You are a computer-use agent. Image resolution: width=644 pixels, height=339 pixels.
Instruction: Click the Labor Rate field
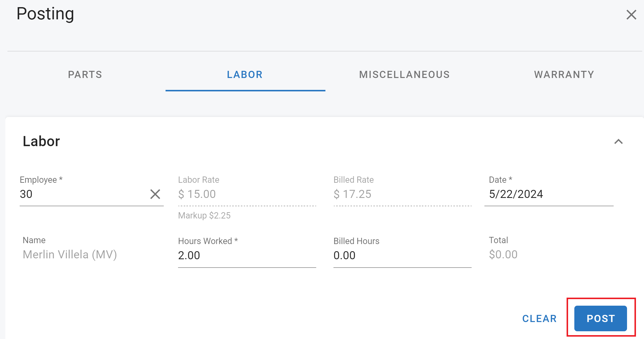pos(247,194)
